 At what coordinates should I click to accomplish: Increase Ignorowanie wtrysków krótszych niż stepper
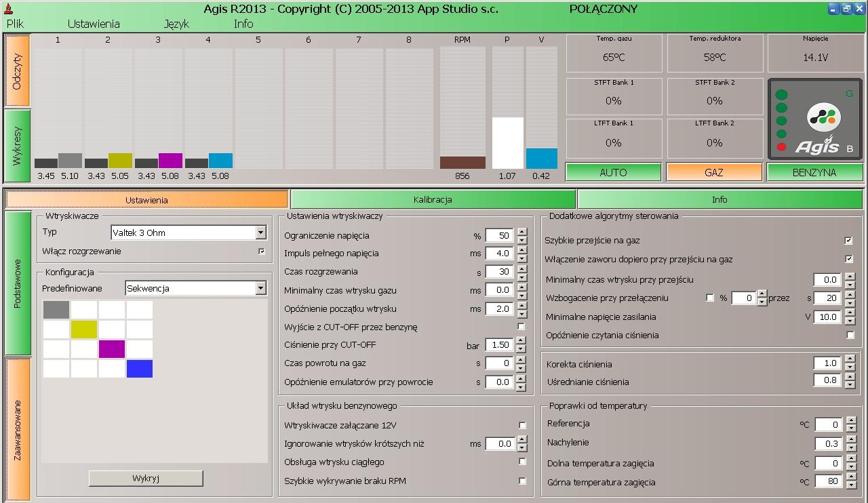click(521, 440)
